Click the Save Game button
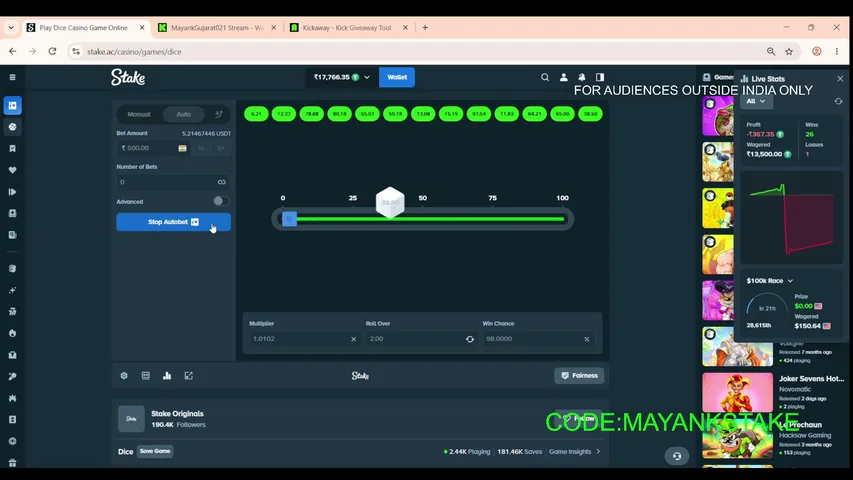Image resolution: width=853 pixels, height=480 pixels. tap(155, 451)
